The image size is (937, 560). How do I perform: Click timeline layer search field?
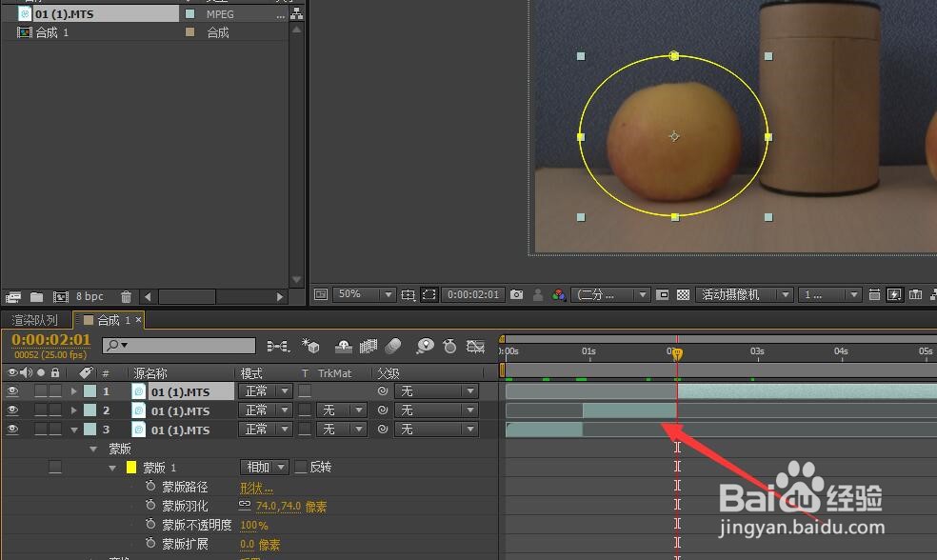(179, 346)
